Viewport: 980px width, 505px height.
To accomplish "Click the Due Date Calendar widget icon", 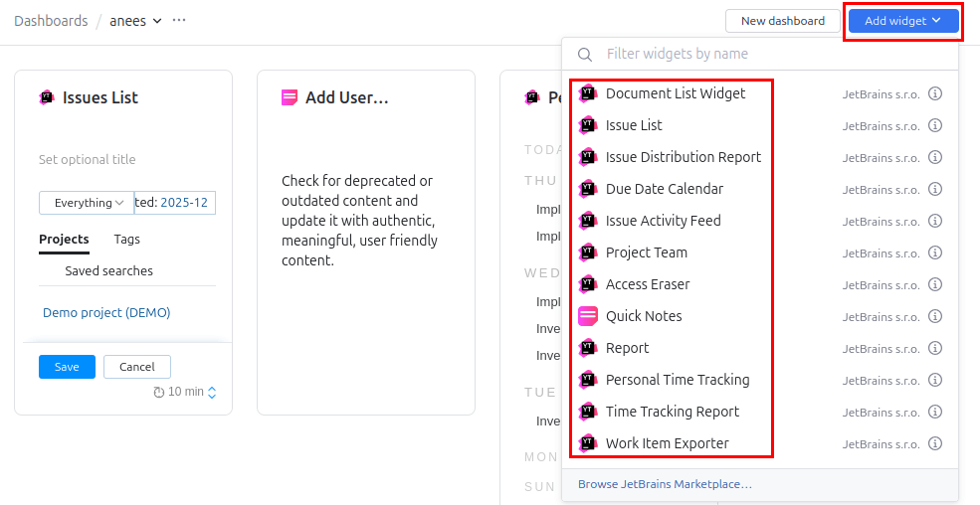I will [x=588, y=189].
